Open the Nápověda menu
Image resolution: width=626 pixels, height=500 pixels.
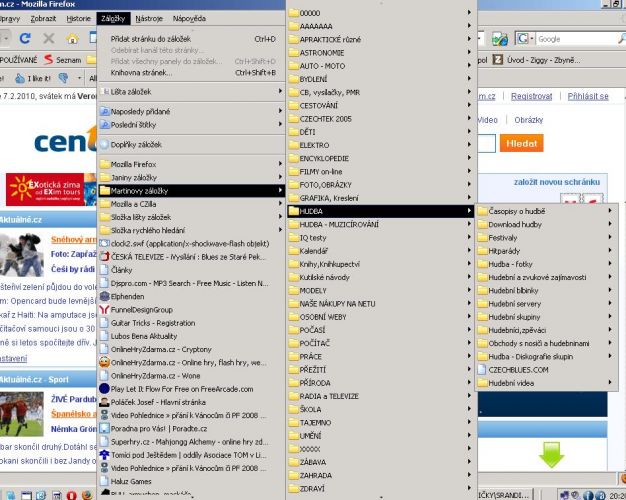pyautogui.click(x=189, y=18)
